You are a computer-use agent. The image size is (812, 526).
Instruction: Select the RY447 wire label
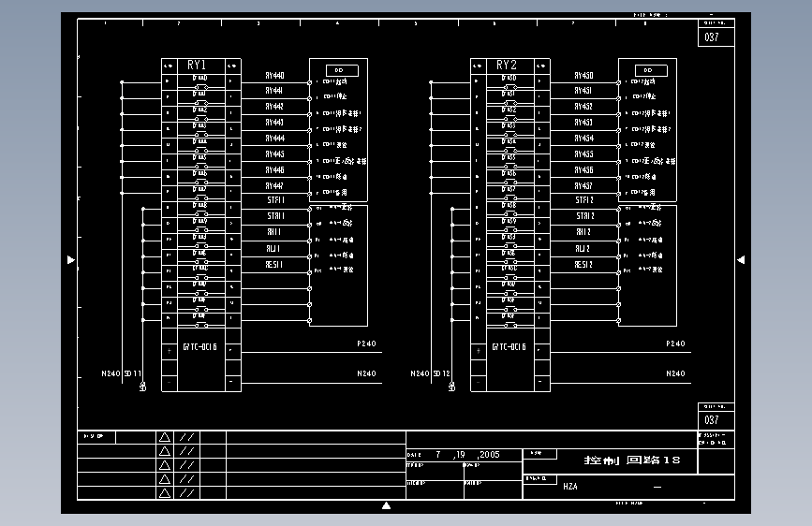(x=274, y=186)
